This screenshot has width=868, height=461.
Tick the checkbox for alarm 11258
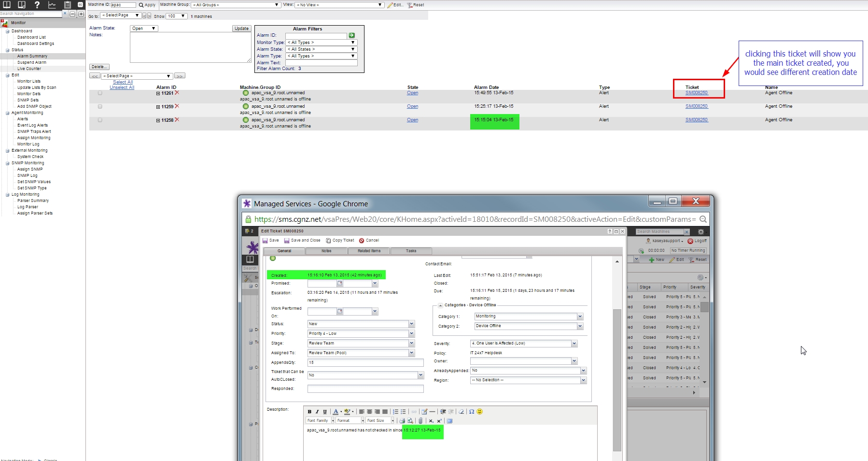[x=100, y=120]
